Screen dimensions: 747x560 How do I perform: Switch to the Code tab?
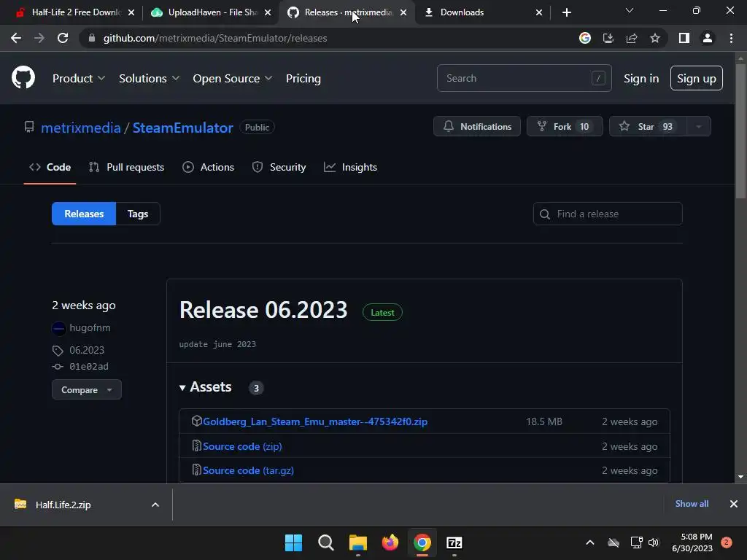point(50,167)
